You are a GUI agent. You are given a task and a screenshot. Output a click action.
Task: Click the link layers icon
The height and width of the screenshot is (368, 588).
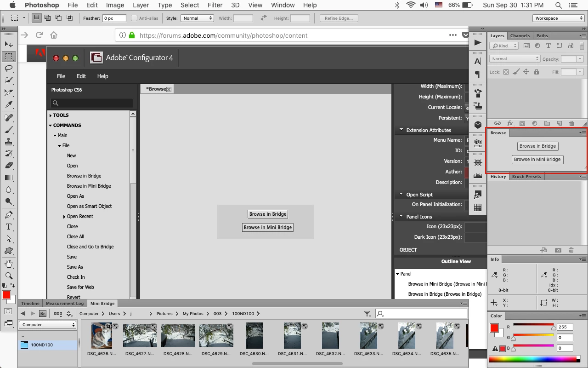coord(497,123)
